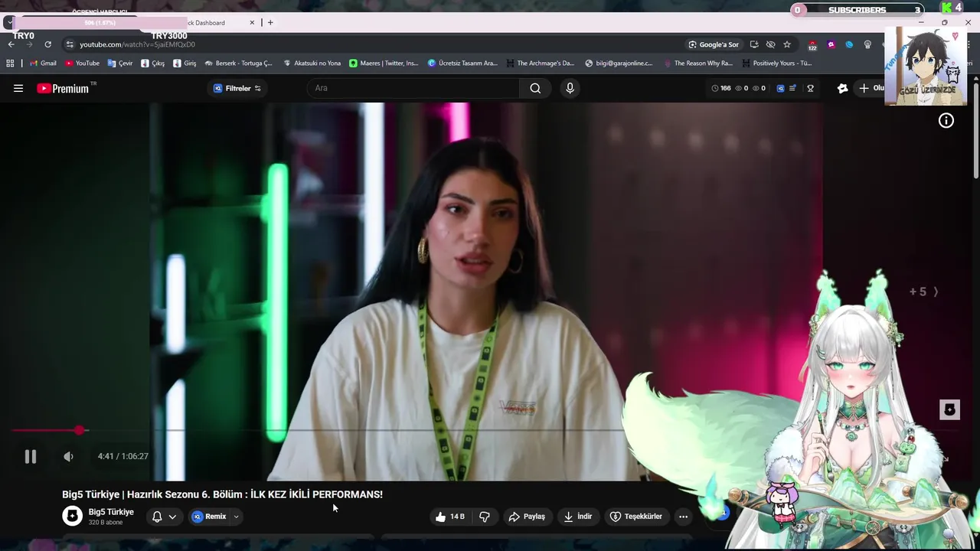Viewport: 980px width, 551px height.
Task: Open a new browser tab with plus
Action: coord(270,23)
